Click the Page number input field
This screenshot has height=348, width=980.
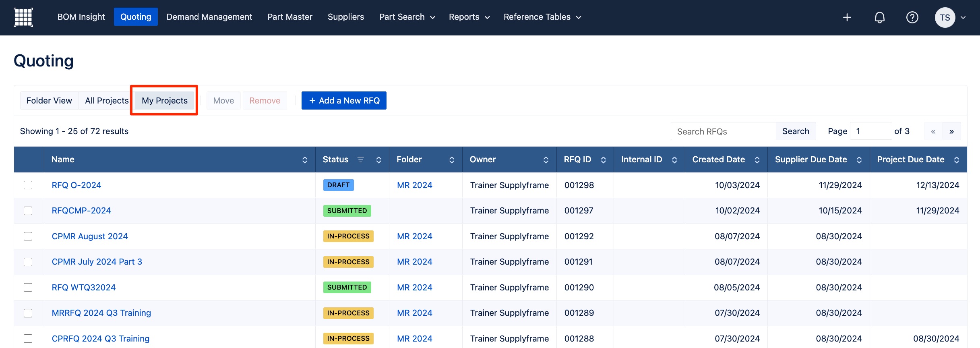point(871,131)
